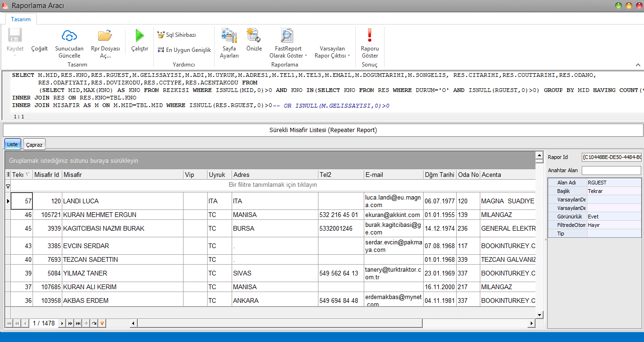Click FiltredeOtom value Hayır
Image resolution: width=644 pixels, height=342 pixels.
(614, 225)
